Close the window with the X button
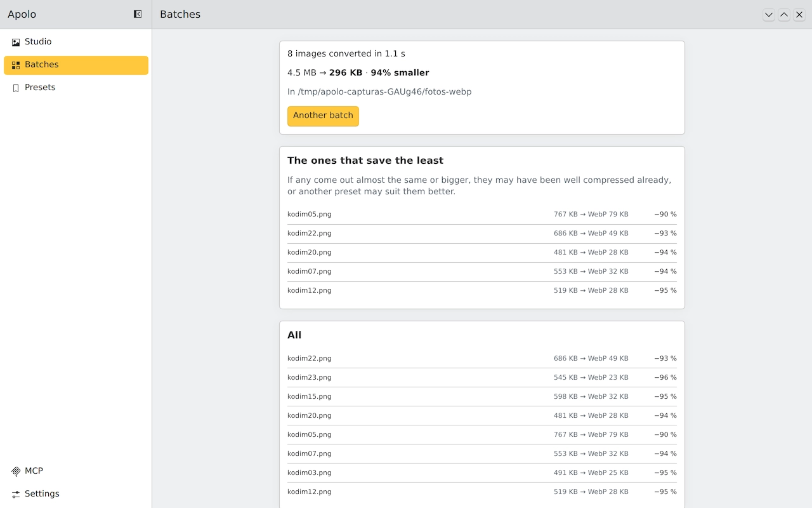812x508 pixels. pos(799,15)
